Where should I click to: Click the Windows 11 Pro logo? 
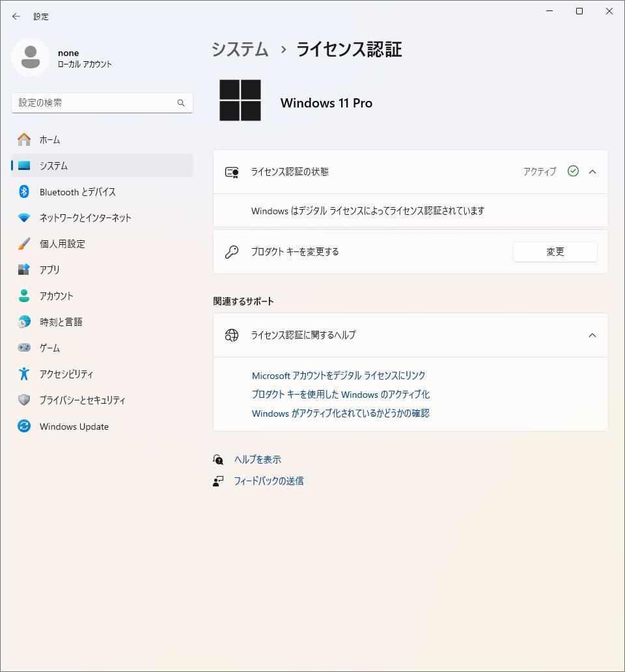click(x=240, y=100)
